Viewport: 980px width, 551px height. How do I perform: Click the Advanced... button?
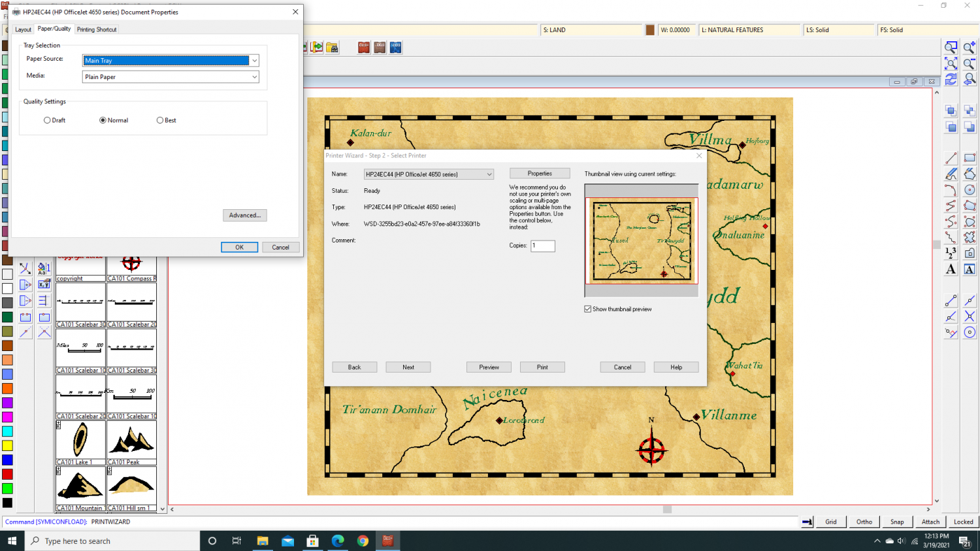click(x=245, y=215)
